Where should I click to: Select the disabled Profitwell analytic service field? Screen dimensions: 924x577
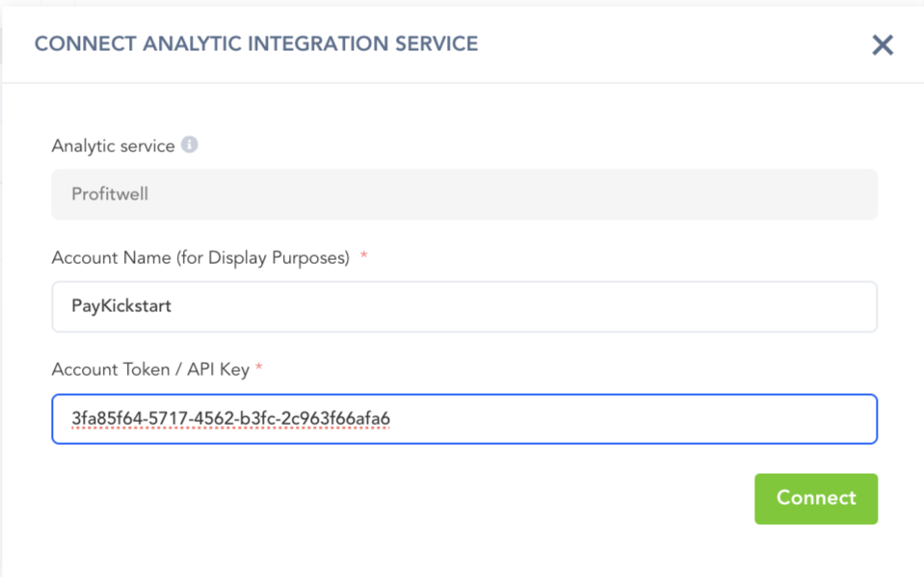tap(463, 195)
